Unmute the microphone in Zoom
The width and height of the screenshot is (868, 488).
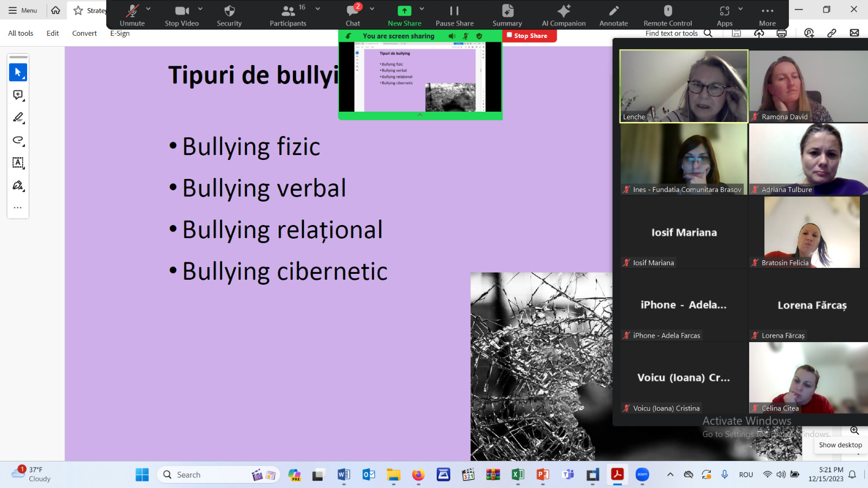(x=132, y=15)
